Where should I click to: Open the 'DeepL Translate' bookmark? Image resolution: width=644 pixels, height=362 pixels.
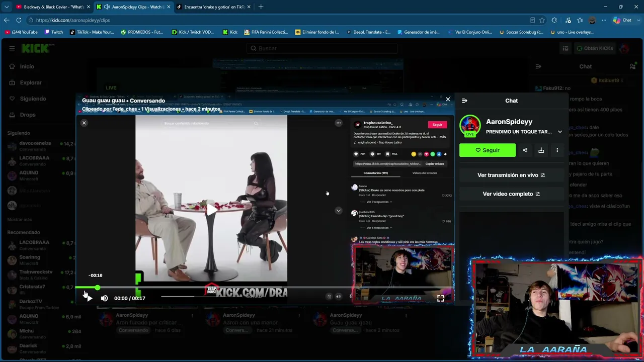click(x=369, y=32)
